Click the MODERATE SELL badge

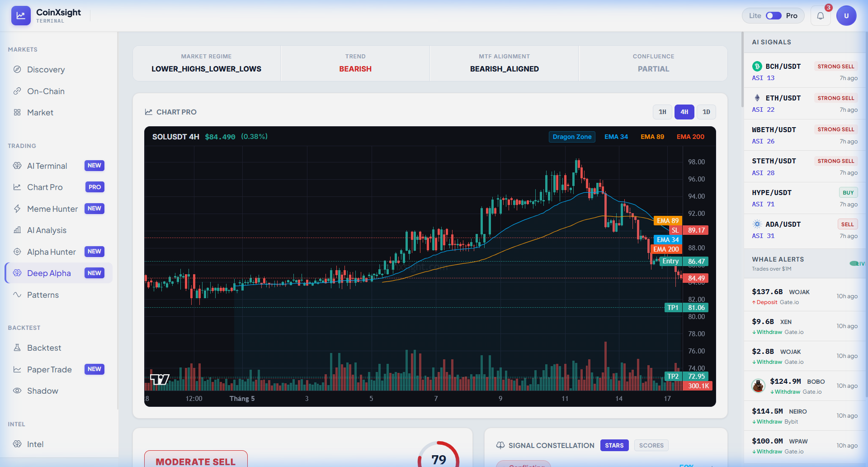point(196,460)
